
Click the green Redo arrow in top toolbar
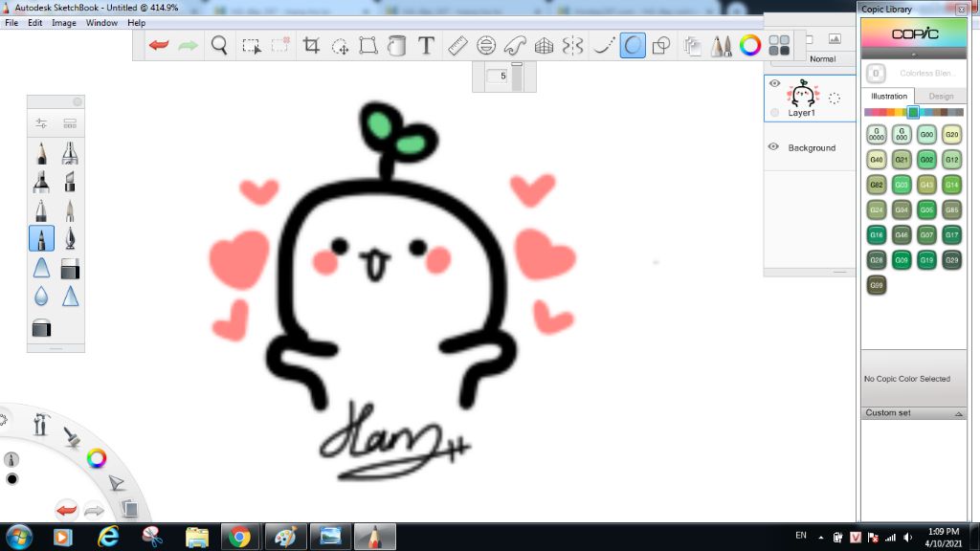coord(188,45)
